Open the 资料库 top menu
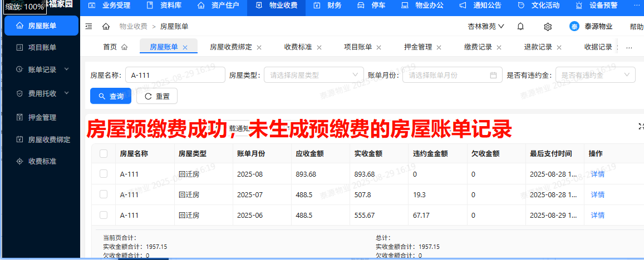 (164, 6)
